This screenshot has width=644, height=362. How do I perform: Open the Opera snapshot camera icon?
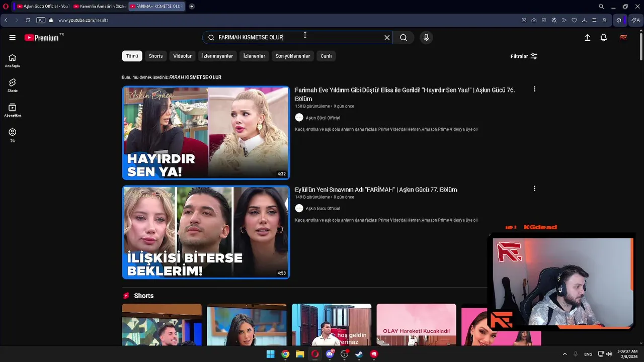[x=534, y=20]
